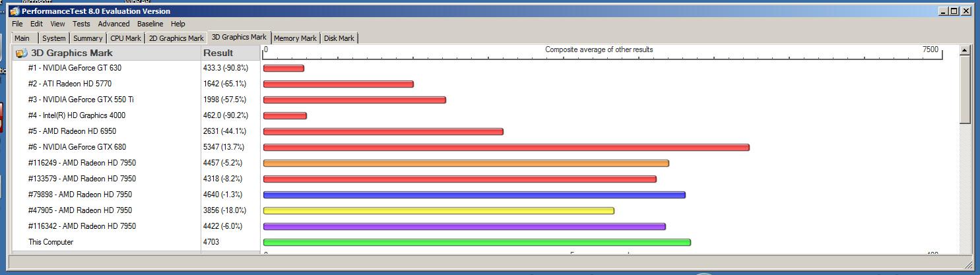Image resolution: width=980 pixels, height=275 pixels.
Task: Open the Edit menu
Action: point(36,24)
